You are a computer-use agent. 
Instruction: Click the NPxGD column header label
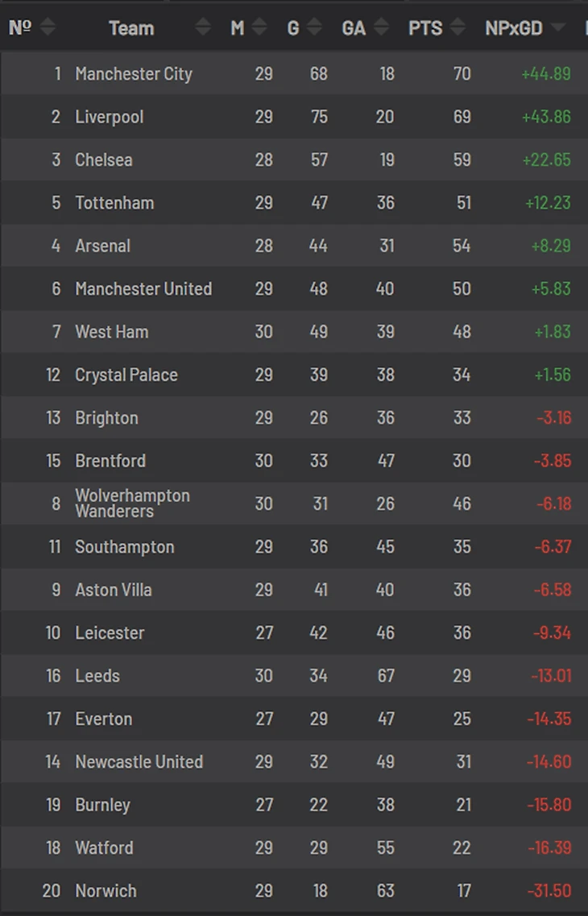(514, 28)
